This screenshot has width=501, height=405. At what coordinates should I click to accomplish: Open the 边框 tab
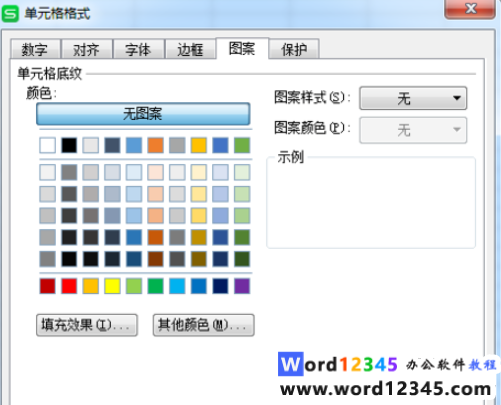pos(190,49)
